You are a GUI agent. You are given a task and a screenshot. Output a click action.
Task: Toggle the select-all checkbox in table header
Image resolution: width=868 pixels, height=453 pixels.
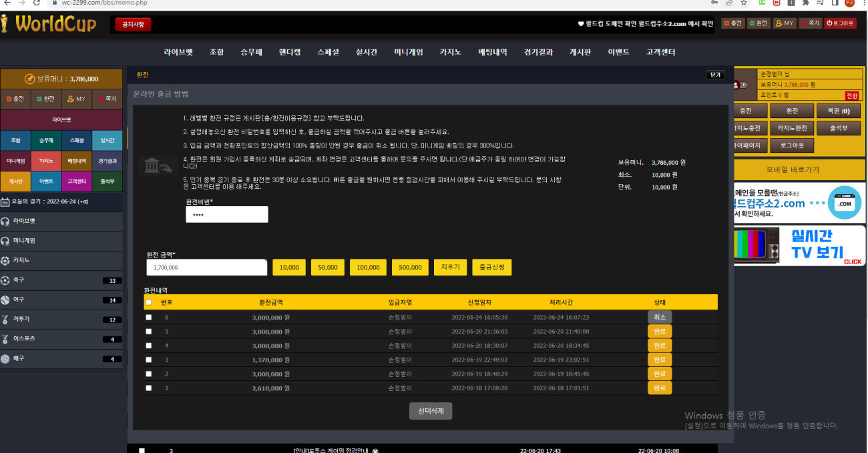(148, 302)
